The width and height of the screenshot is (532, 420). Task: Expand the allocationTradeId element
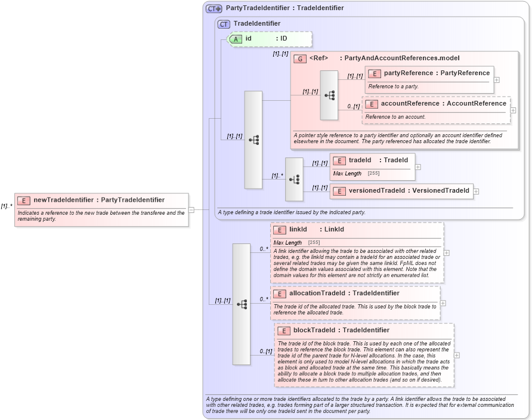click(443, 303)
